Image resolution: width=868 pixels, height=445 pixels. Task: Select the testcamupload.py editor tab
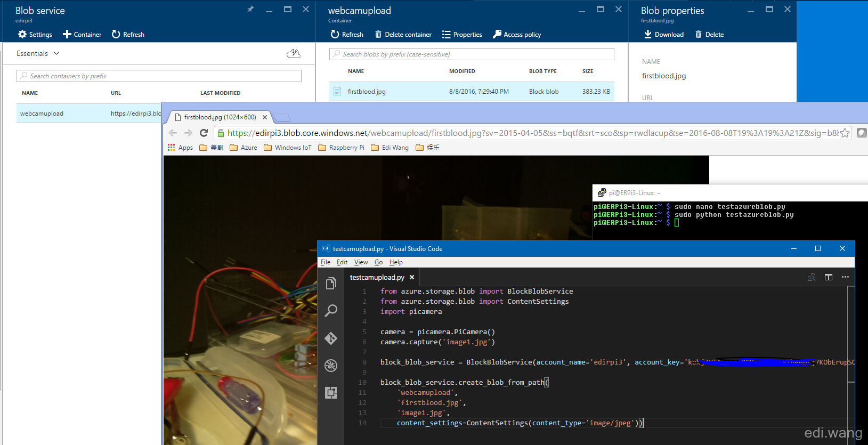pos(382,277)
